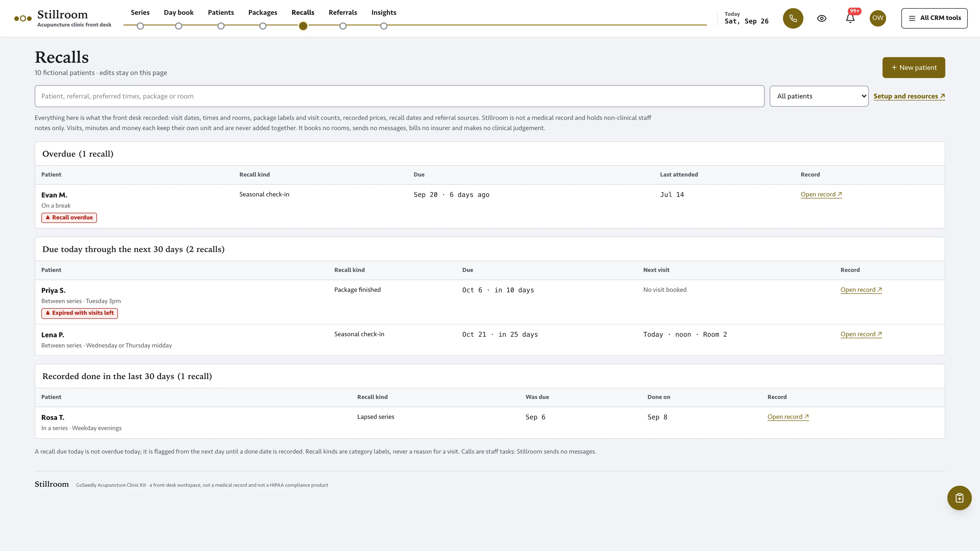Click today's date Sat, Sep 26
Viewport: 980px width, 551px height.
click(746, 21)
